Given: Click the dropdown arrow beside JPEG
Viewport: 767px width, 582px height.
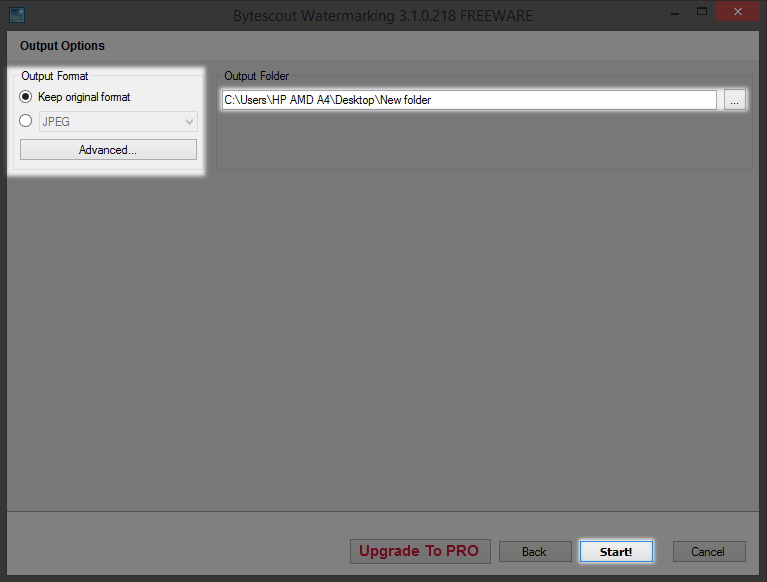Looking at the screenshot, I should 189,122.
